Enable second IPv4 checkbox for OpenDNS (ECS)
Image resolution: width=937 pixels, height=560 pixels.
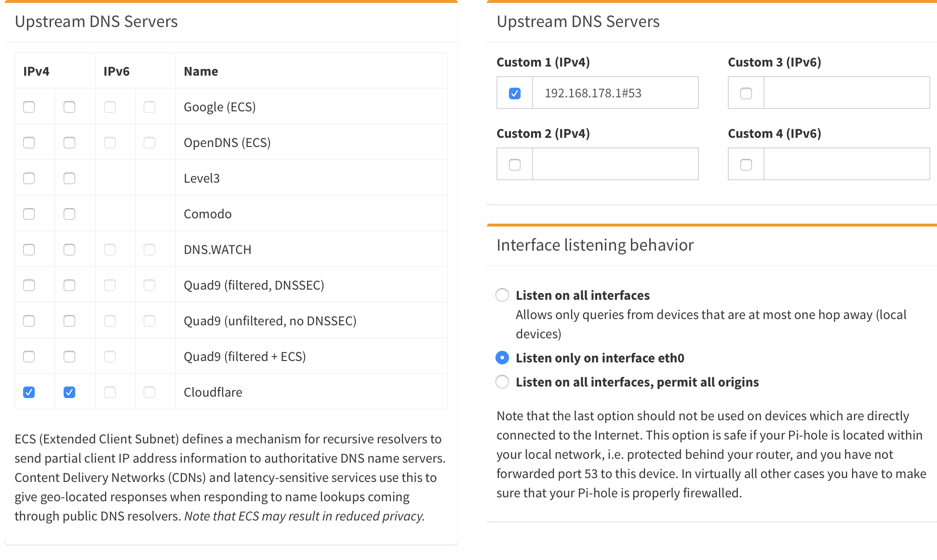[x=69, y=142]
